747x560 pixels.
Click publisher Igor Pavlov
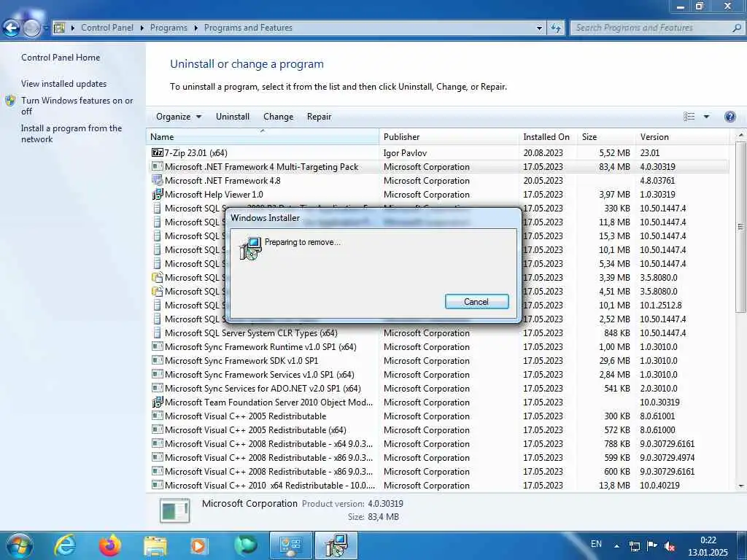(405, 153)
